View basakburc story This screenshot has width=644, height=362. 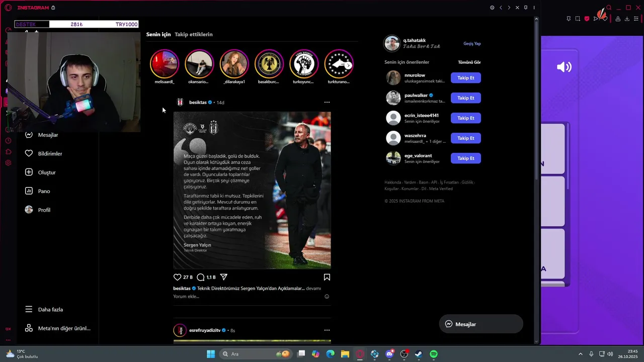pos(269,64)
